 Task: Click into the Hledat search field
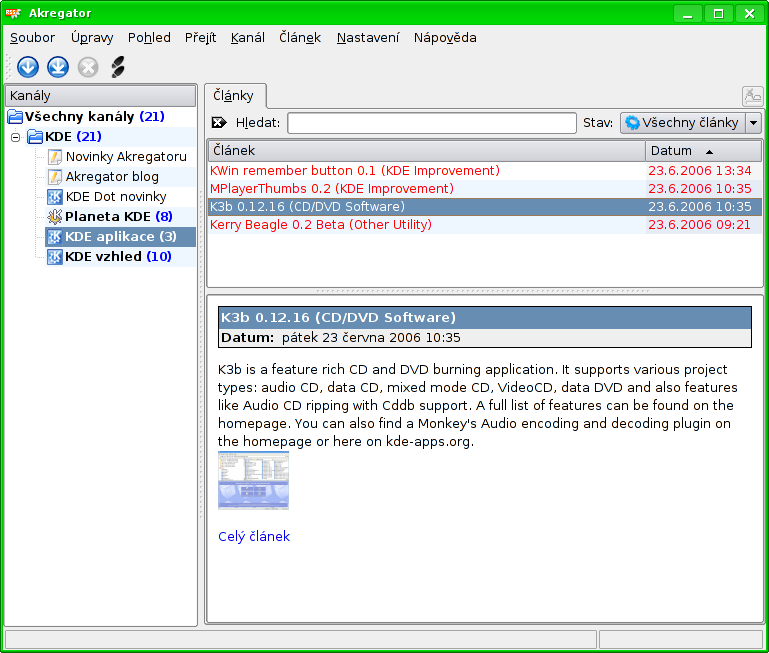click(x=432, y=123)
